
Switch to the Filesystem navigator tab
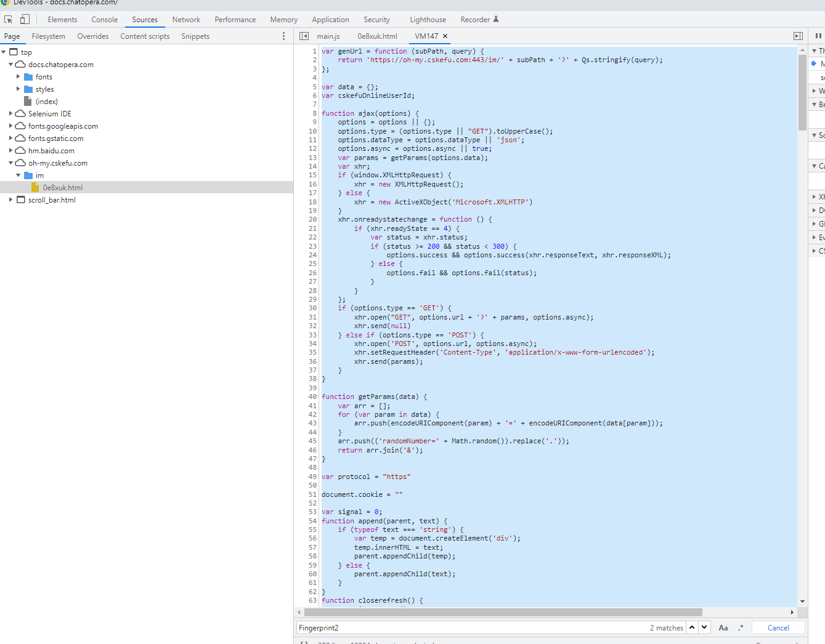(49, 36)
